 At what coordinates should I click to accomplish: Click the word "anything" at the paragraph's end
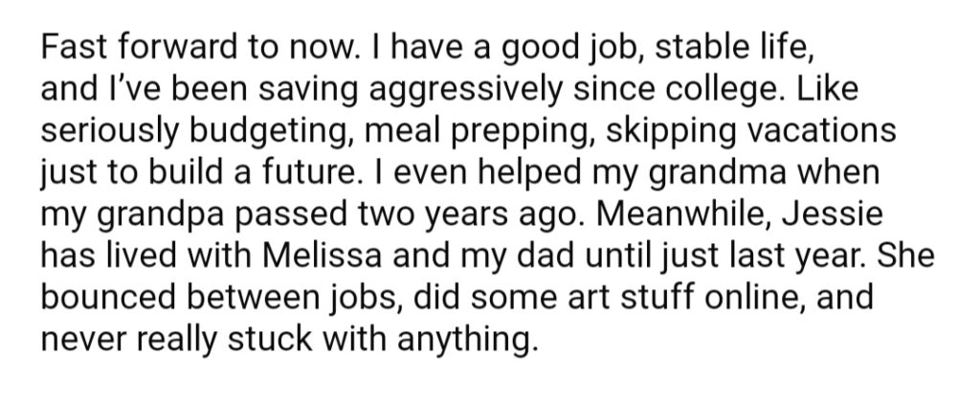tap(468, 341)
